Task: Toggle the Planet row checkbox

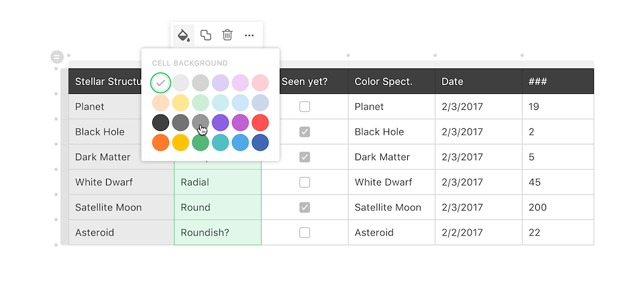Action: tap(305, 107)
